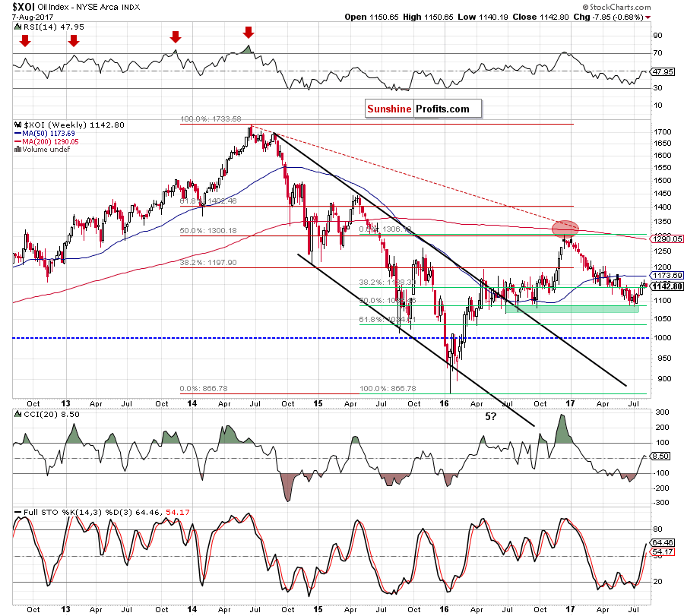Click the Low 1140.19 value

pos(483,17)
